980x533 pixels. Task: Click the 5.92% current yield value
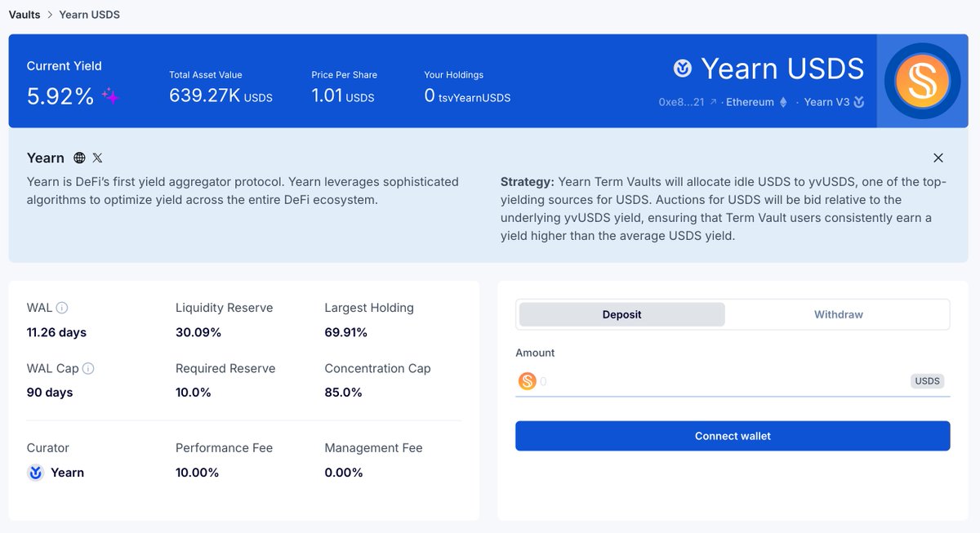tap(60, 96)
